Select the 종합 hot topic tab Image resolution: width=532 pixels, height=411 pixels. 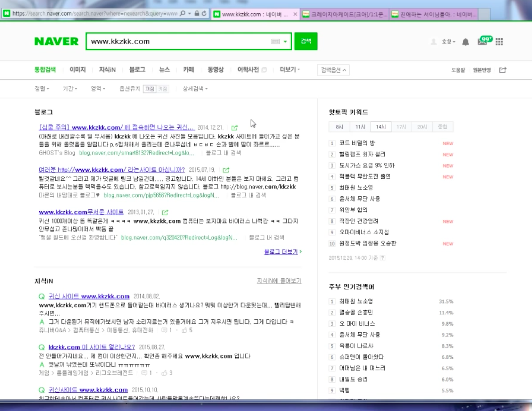tap(442, 127)
